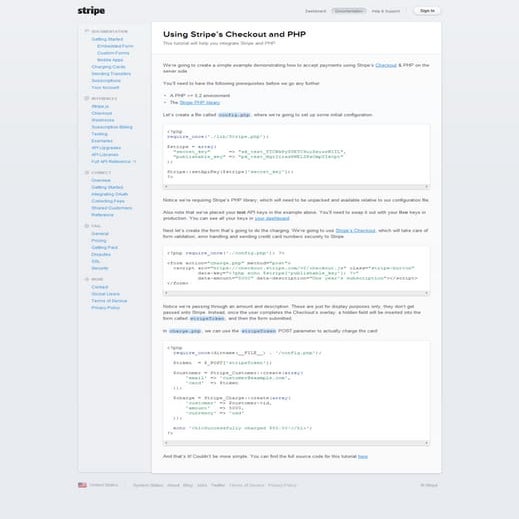Open Privacy Policy in the sidebar
The height and width of the screenshot is (519, 519).
click(105, 308)
